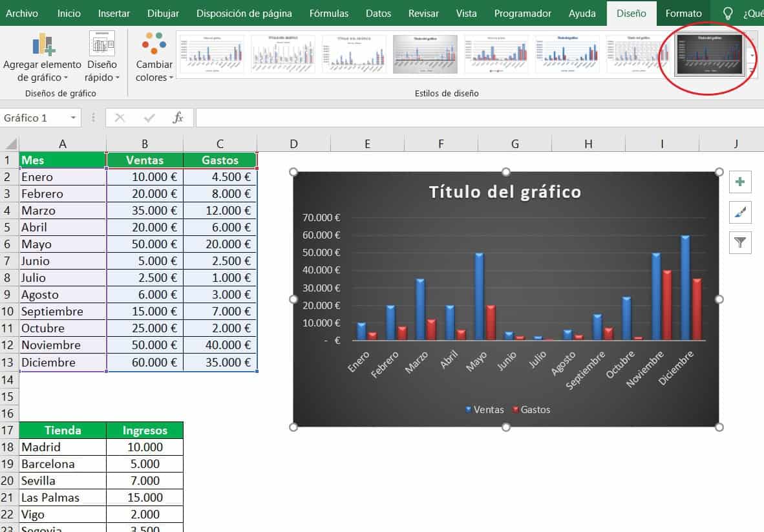Screen dimensions: 764x532
Task: Click the Ventas legend entry
Action: pos(484,410)
